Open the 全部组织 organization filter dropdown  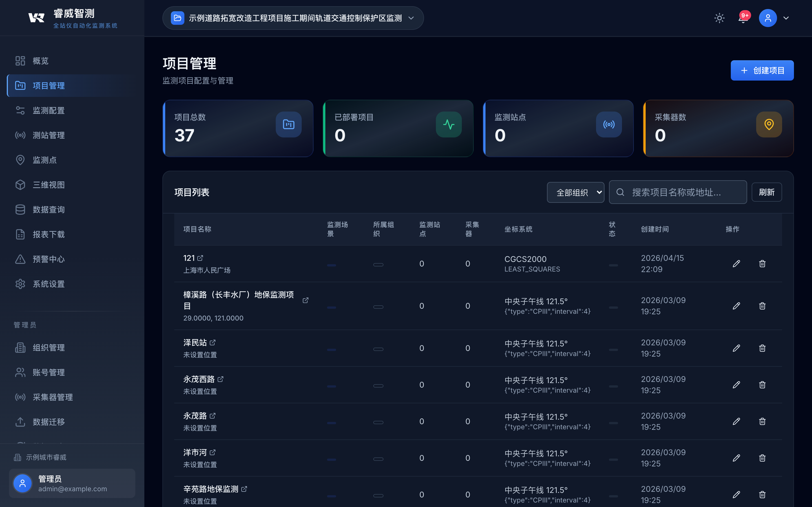(x=575, y=192)
